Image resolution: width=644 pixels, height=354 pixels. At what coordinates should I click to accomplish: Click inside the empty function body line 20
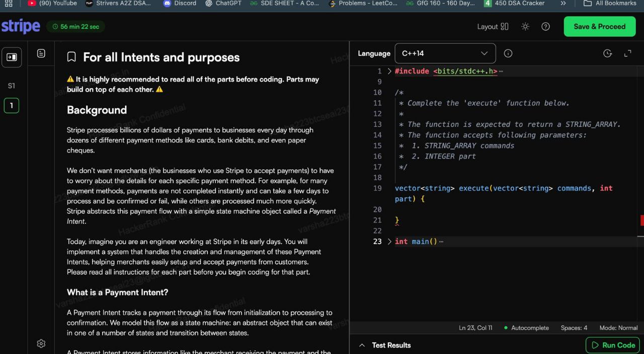click(x=453, y=209)
